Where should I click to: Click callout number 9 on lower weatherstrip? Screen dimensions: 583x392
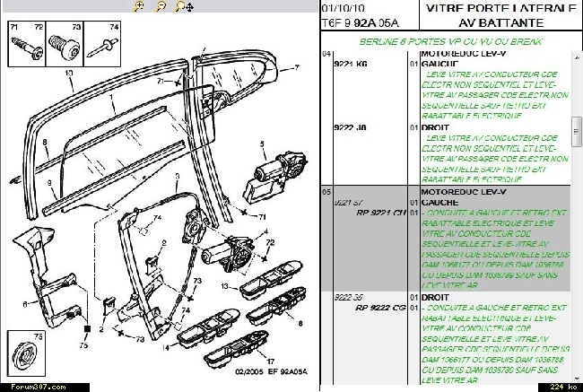tap(49, 183)
